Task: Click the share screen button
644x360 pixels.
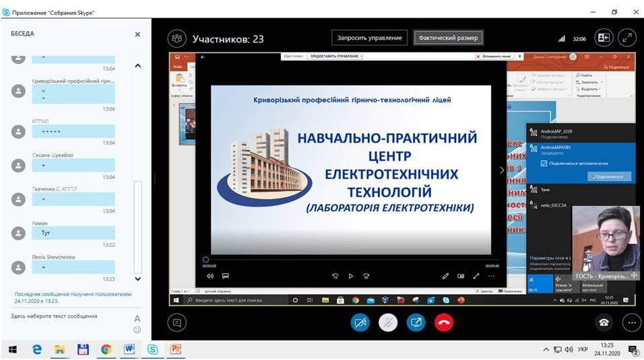Action: pyautogui.click(x=416, y=322)
